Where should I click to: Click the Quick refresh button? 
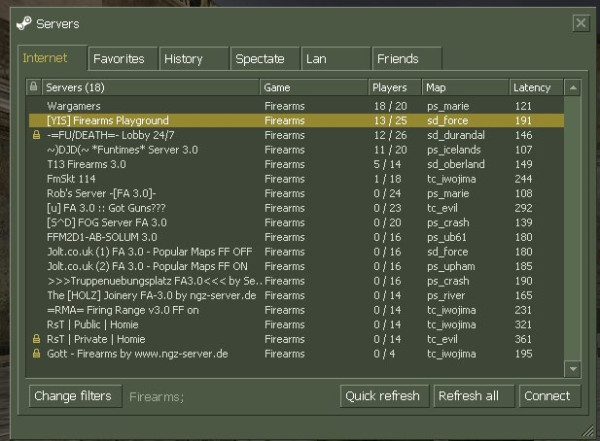[382, 396]
